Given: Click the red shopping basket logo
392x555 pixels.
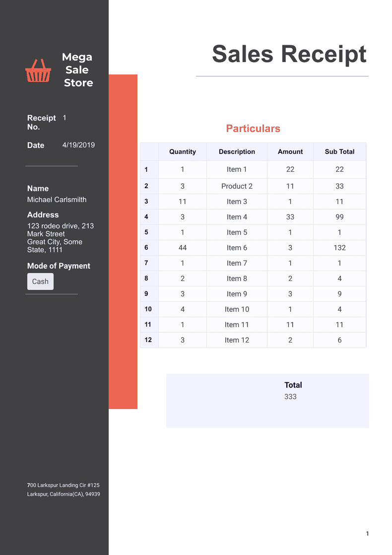Looking at the screenshot, I should 38,70.
